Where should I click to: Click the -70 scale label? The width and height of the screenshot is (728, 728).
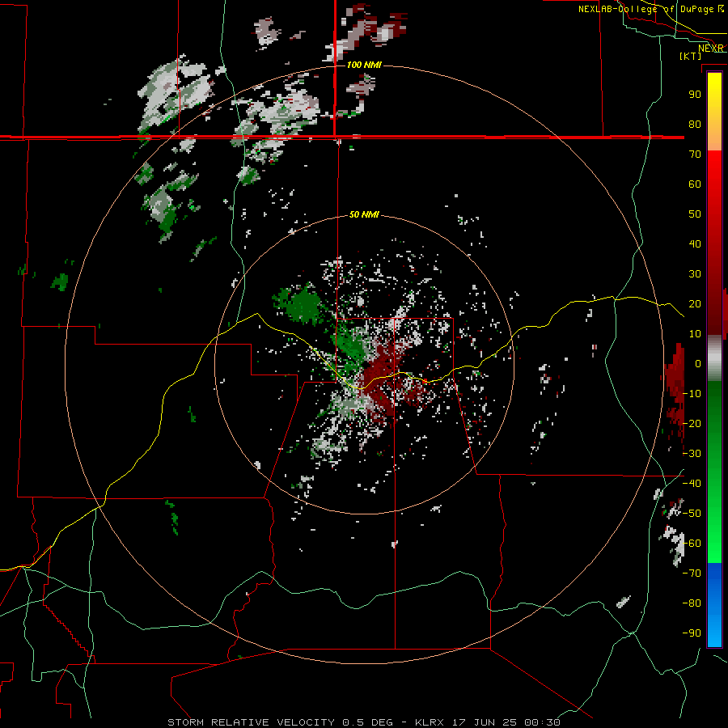tap(692, 574)
